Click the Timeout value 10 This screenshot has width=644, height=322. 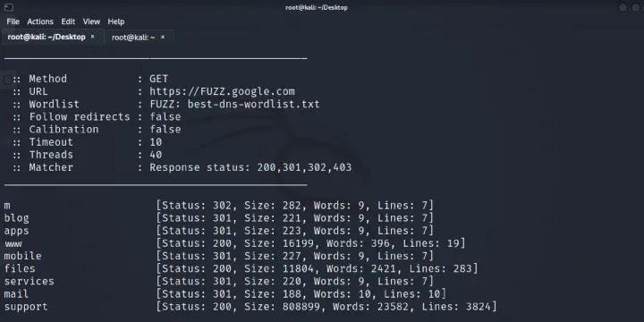(x=156, y=142)
